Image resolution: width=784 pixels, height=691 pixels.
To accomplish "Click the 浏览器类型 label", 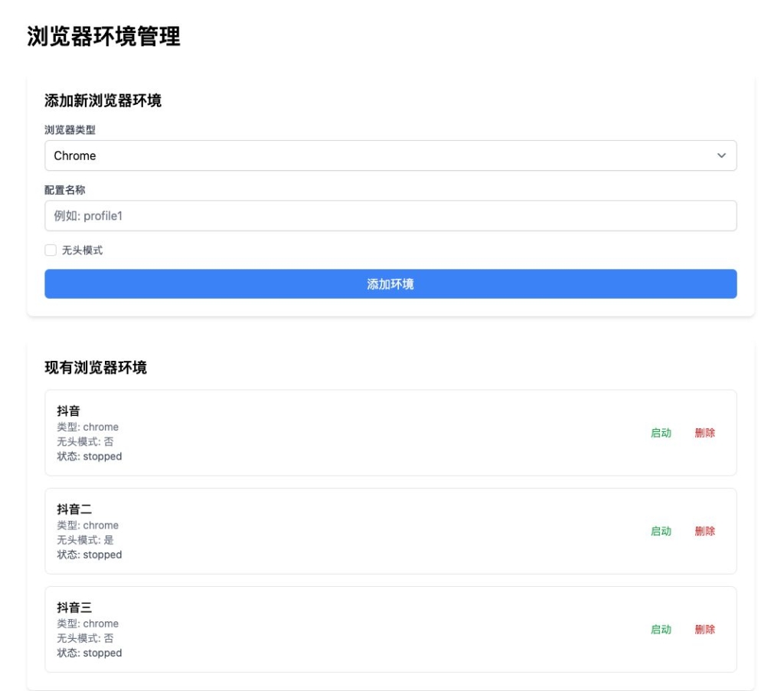I will 70,130.
